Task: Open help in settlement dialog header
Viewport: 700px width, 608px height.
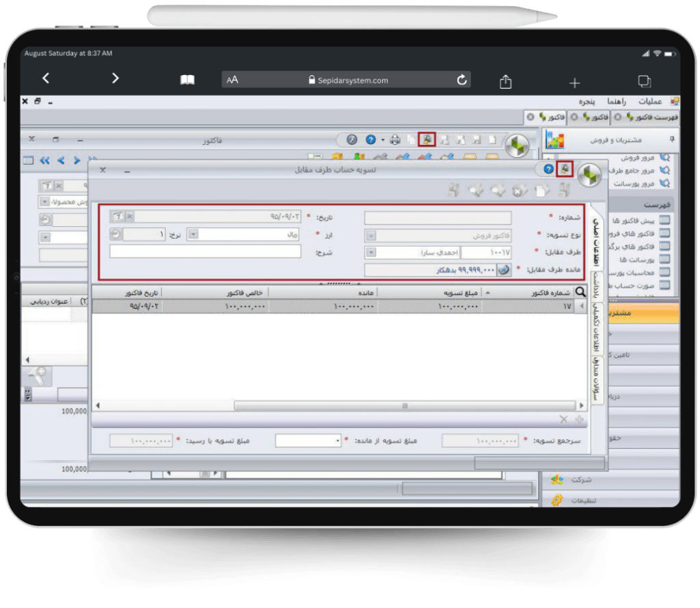Action: [548, 169]
